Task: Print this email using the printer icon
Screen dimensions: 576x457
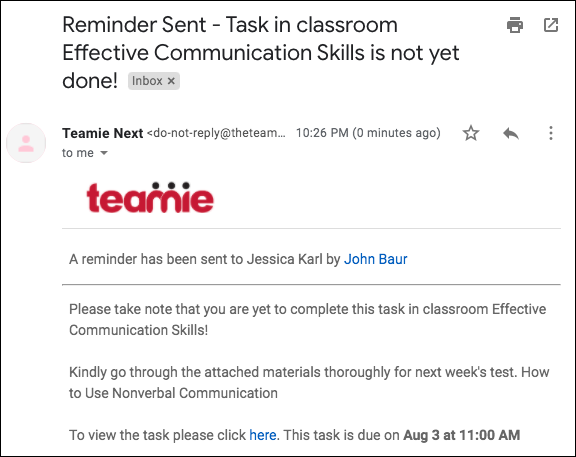Action: click(515, 25)
